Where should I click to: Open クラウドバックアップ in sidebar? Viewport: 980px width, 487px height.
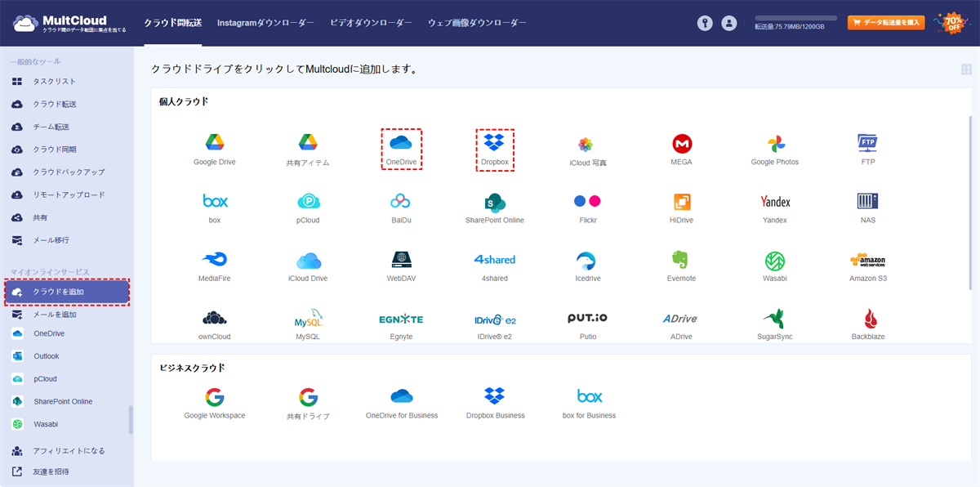click(67, 172)
